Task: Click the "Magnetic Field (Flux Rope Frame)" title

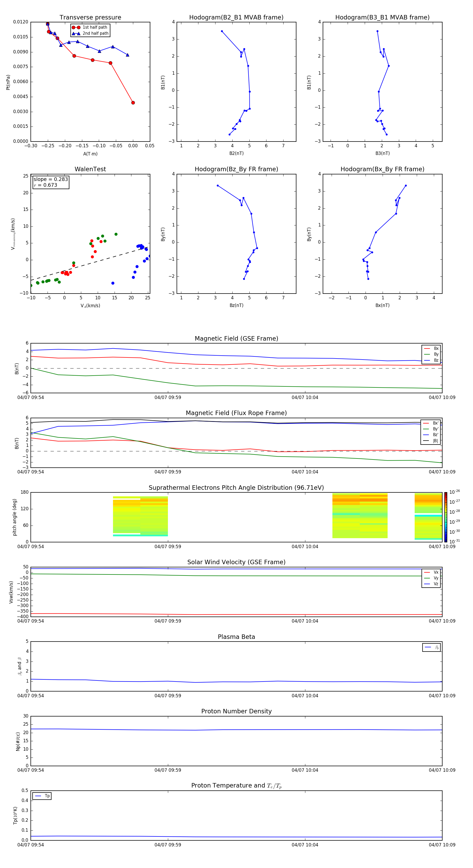Action: 236,413
